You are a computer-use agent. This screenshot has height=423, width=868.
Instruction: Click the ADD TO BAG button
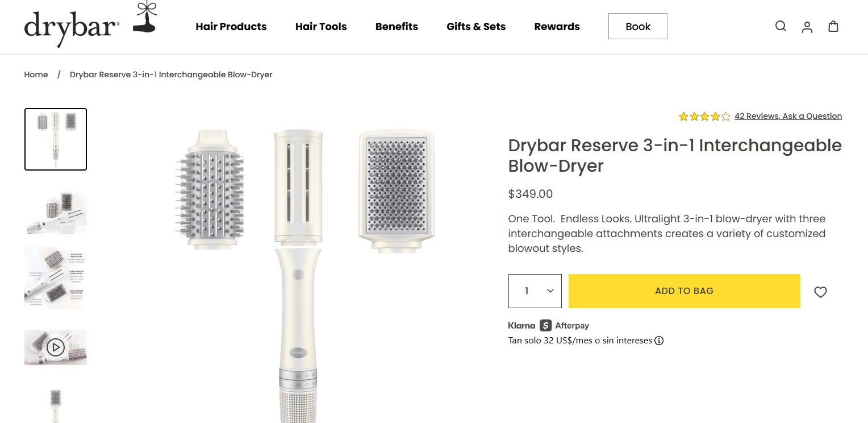(684, 291)
